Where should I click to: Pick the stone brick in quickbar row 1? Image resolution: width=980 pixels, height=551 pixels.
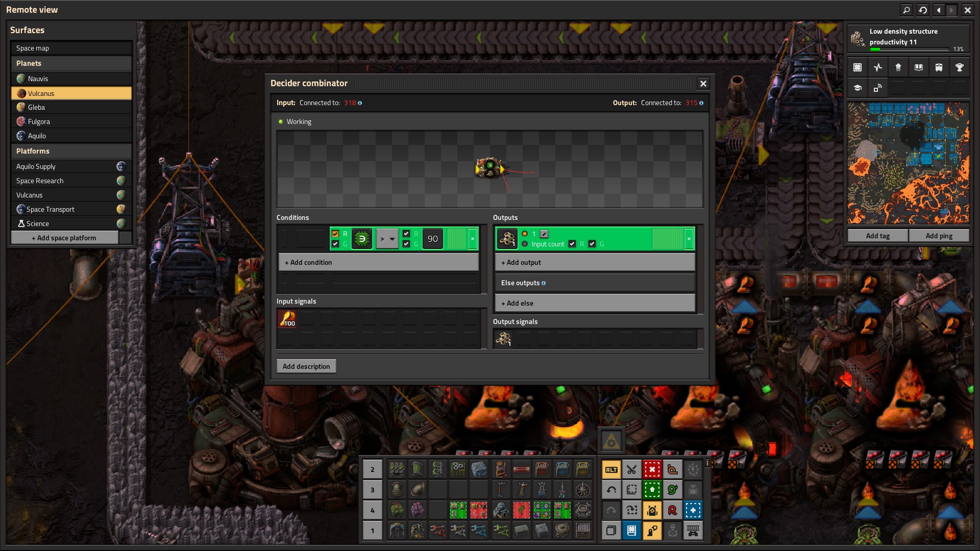tap(521, 531)
